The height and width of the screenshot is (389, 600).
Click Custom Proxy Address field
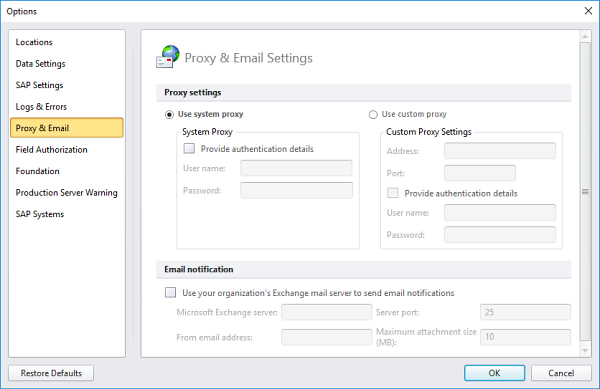(500, 151)
